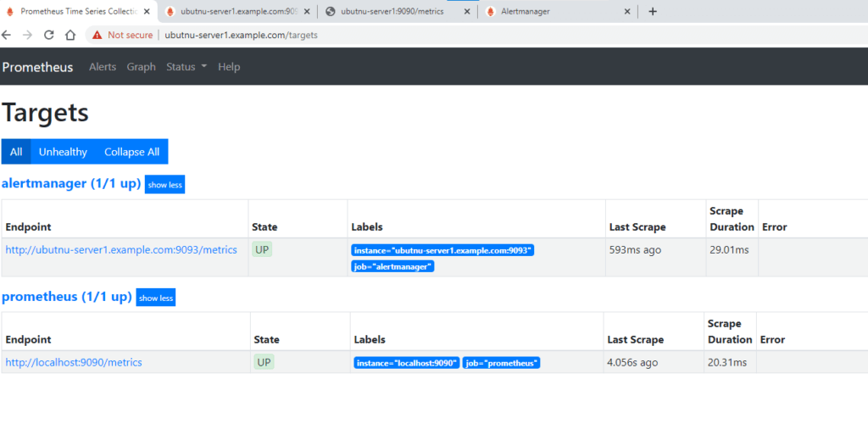Image resolution: width=868 pixels, height=435 pixels.
Task: Click the UP state badge for alertmanager
Action: pos(262,249)
